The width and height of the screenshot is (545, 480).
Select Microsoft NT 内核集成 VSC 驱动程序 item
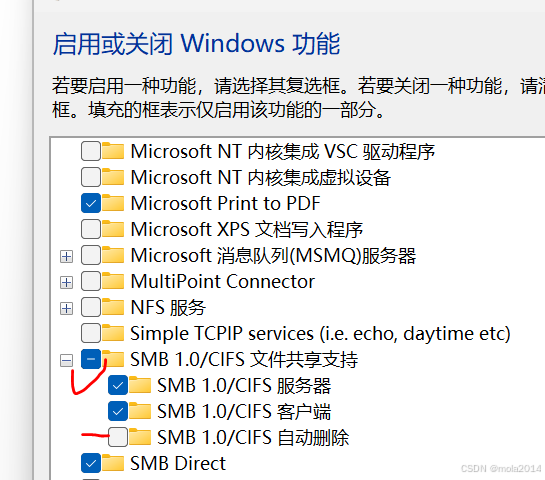pos(283,152)
